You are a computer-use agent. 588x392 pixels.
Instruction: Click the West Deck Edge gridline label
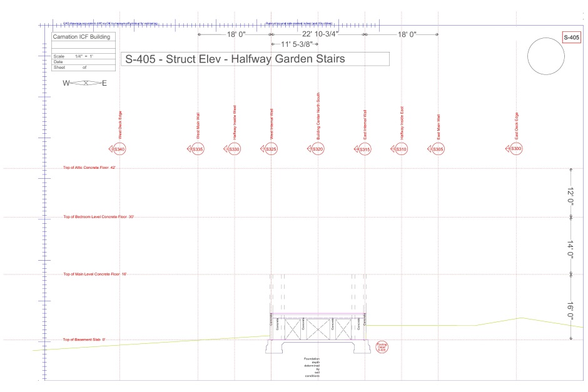(x=120, y=125)
